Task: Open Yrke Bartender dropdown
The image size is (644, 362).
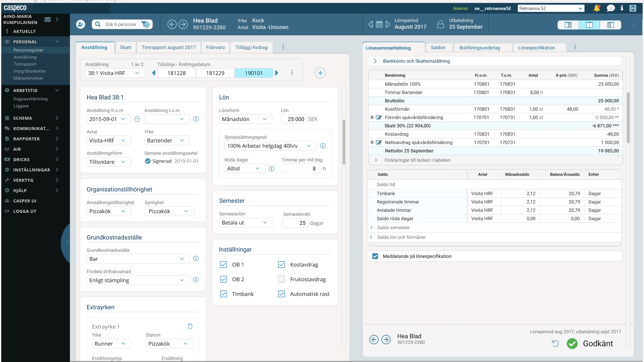Action: pyautogui.click(x=167, y=140)
